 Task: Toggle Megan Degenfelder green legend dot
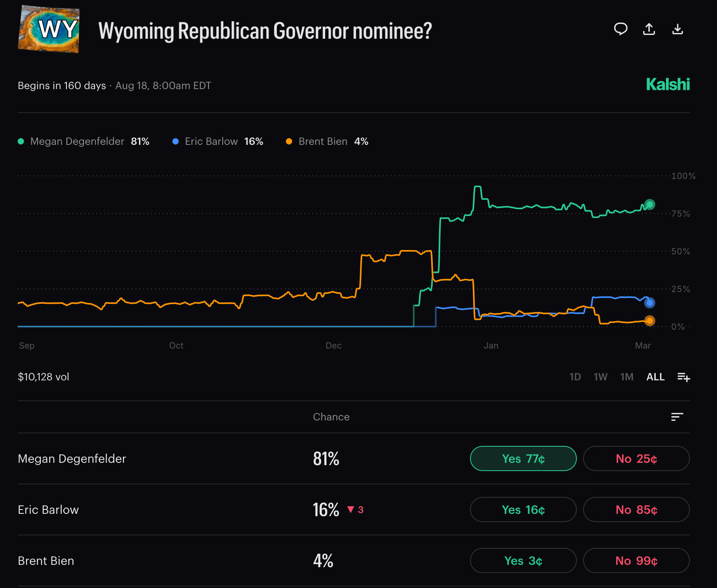[21, 141]
